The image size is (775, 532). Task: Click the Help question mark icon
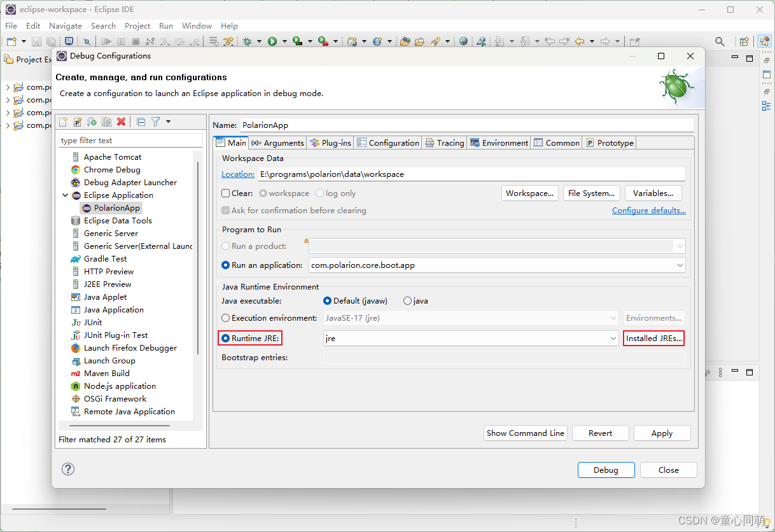point(68,469)
